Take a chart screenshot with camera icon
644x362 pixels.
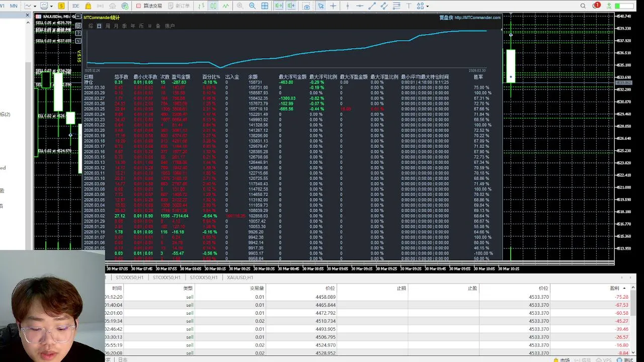pyautogui.click(x=306, y=6)
